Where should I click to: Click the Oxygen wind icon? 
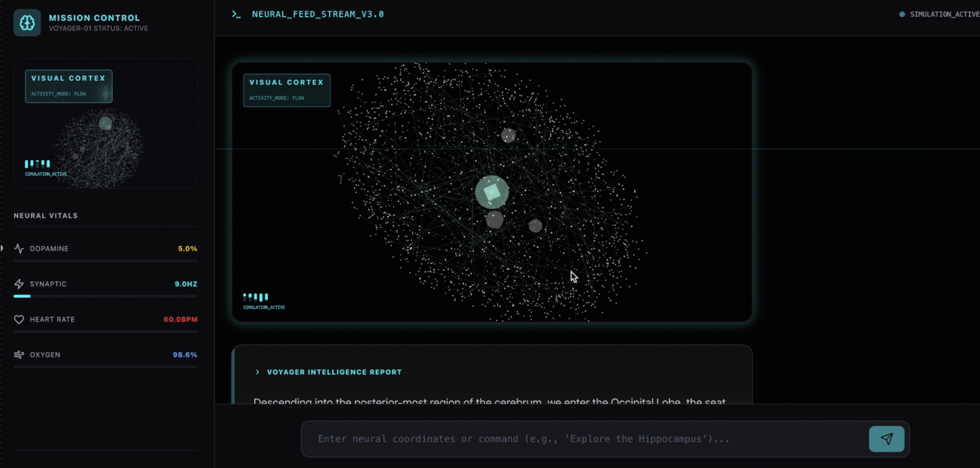pyautogui.click(x=19, y=355)
